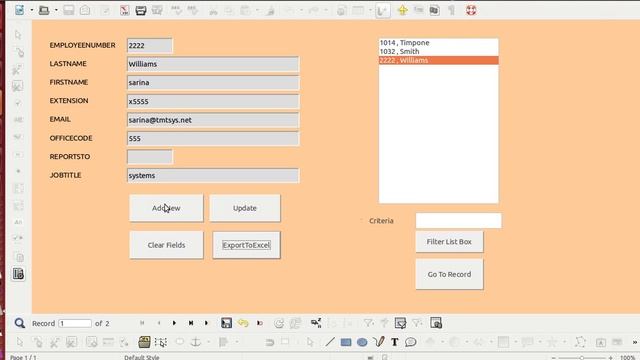Viewport: 640px width, 360px height.
Task: Click the New document icon
Action: click(x=19, y=10)
